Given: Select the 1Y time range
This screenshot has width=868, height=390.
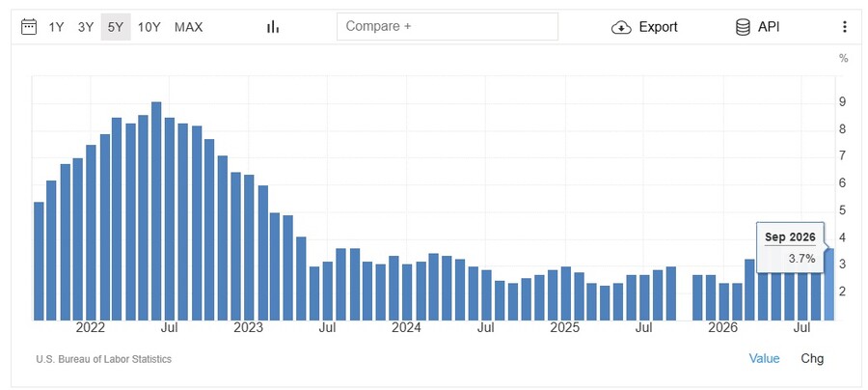Looking at the screenshot, I should coord(56,27).
